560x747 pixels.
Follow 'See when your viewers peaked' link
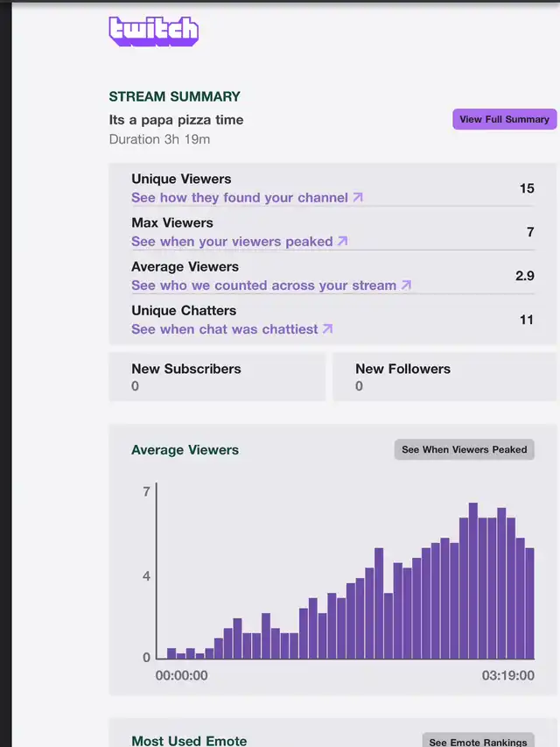[x=232, y=242]
